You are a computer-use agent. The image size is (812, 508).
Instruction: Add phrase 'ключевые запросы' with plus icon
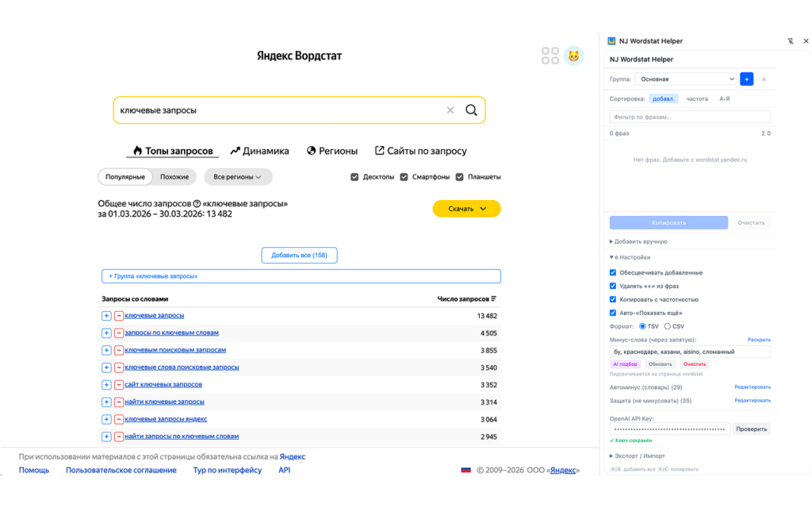click(x=106, y=316)
